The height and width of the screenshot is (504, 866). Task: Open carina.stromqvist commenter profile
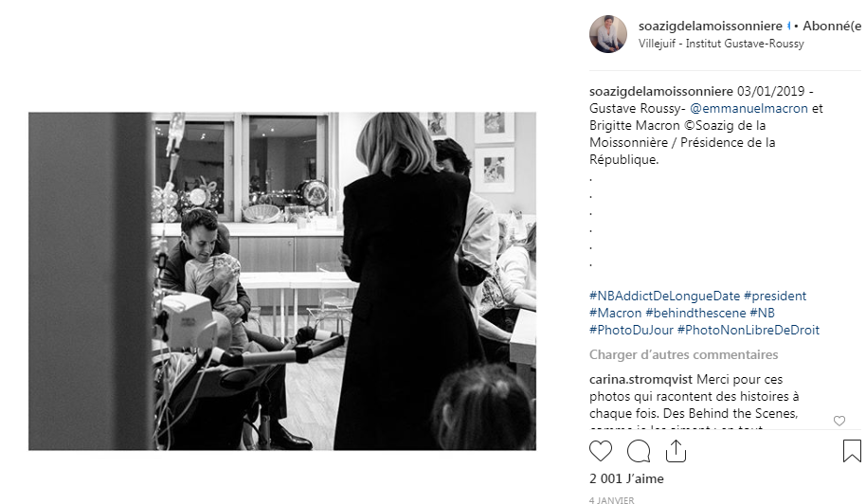[x=640, y=379]
